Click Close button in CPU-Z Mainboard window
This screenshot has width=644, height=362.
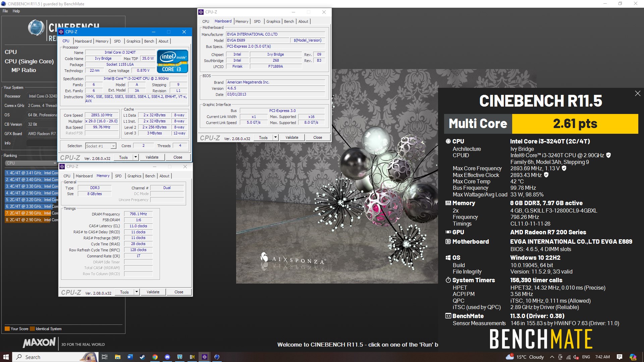[x=318, y=137]
